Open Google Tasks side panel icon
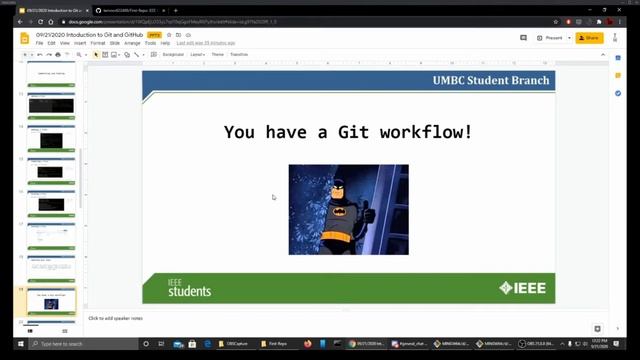The image size is (640, 360). pyautogui.click(x=618, y=93)
